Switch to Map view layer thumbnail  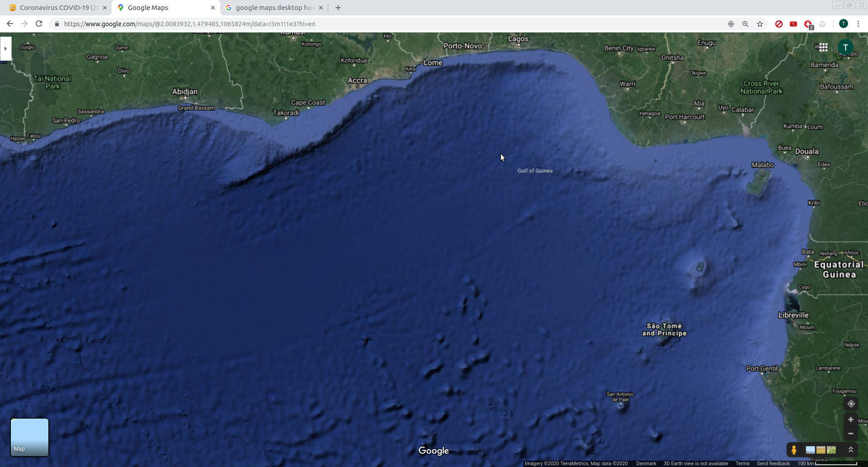(x=29, y=437)
